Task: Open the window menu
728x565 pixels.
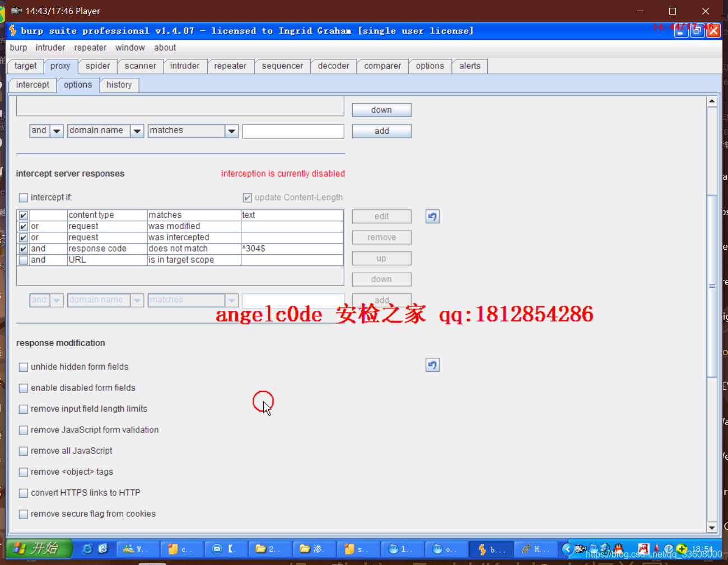Action: 130,48
